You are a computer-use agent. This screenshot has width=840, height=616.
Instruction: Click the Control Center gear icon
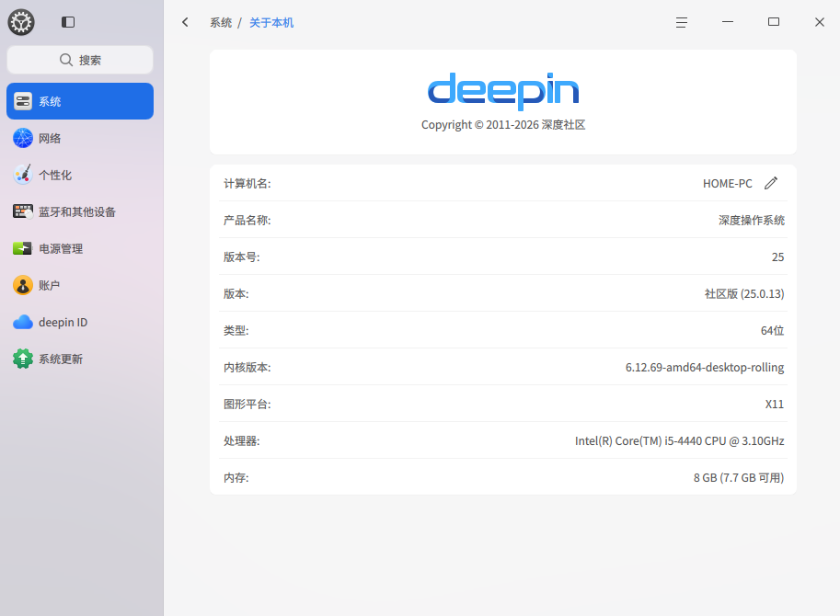pos(21,22)
